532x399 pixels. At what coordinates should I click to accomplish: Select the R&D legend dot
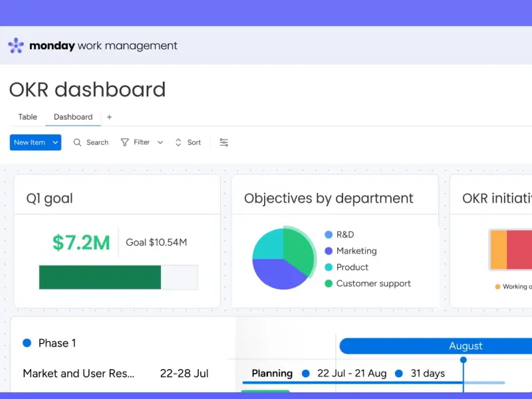(x=329, y=235)
